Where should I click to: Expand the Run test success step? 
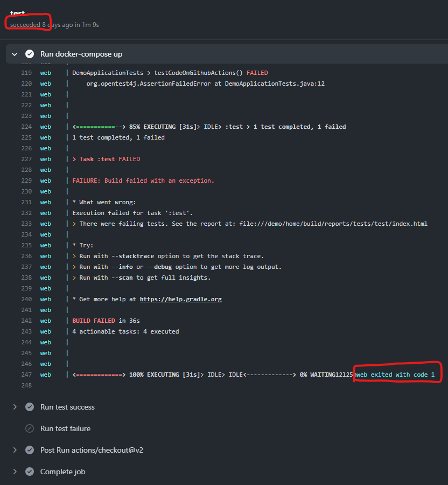coord(15,407)
